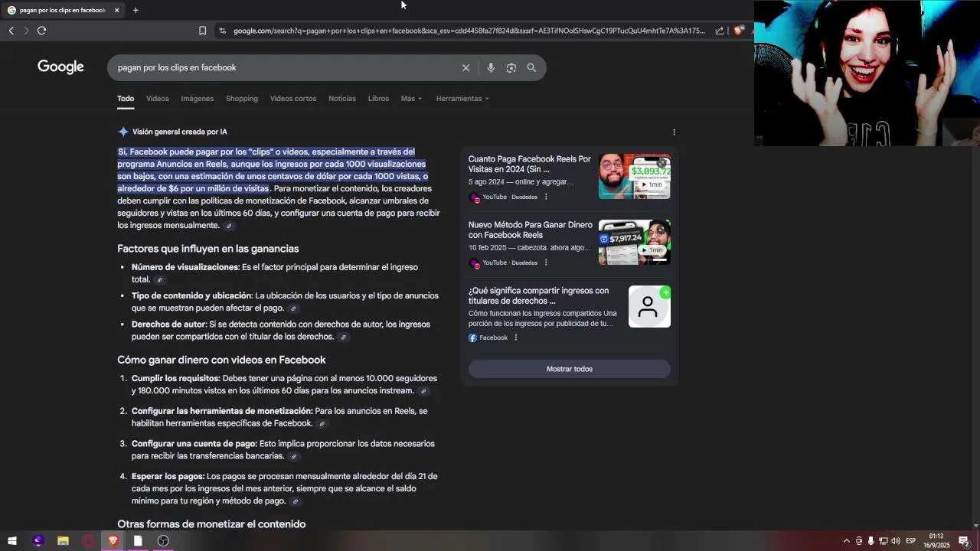Click 'Esperar los pagos:' list item text
The width and height of the screenshot is (980, 551).
tap(168, 476)
